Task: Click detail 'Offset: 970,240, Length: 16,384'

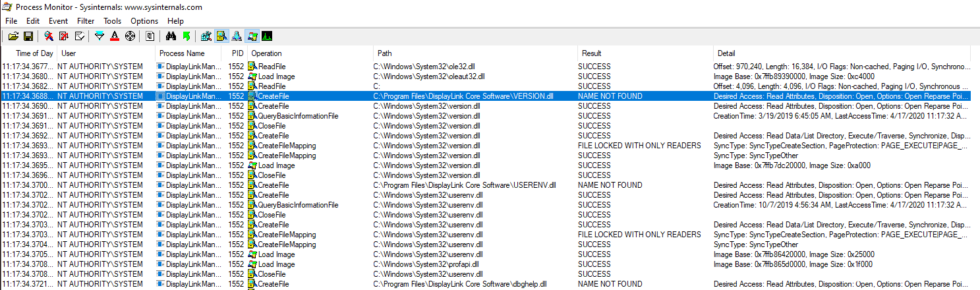Action: click(x=765, y=67)
